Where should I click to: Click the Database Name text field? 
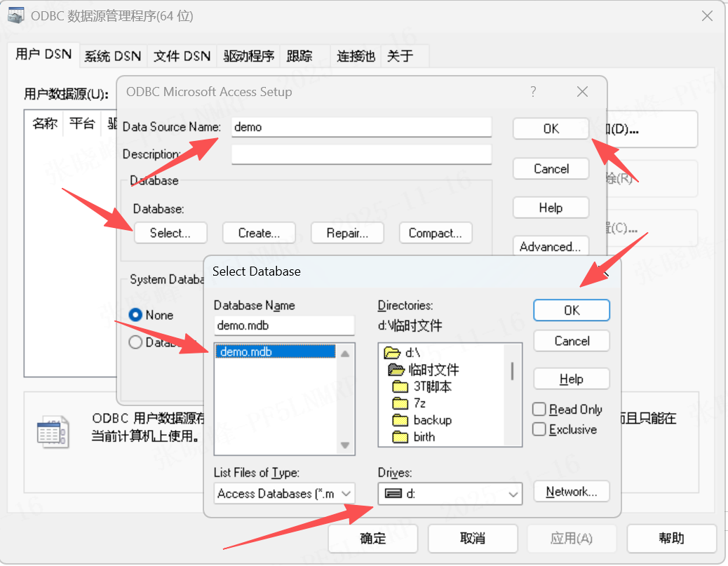[284, 325]
